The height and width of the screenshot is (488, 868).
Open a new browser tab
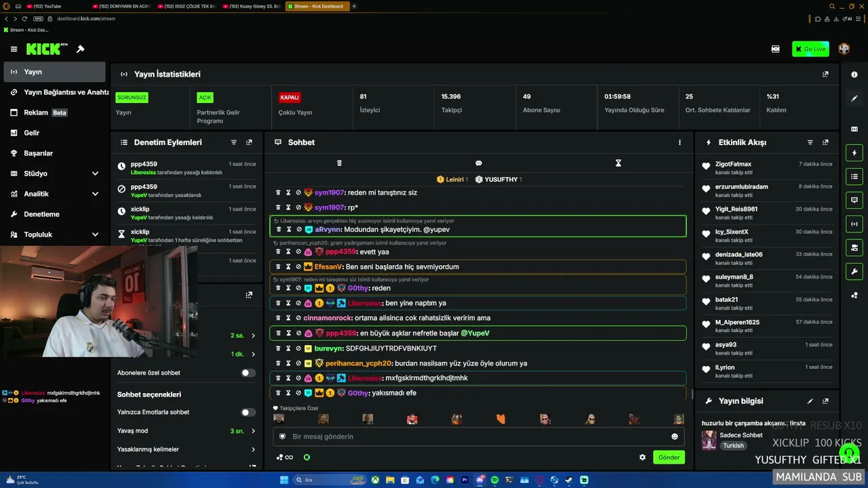[x=354, y=6]
